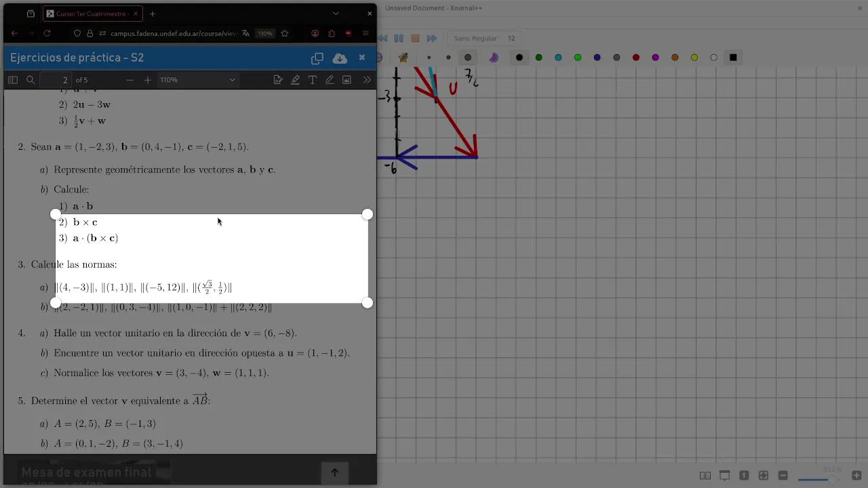Screen dimensions: 868x488
Task: Open tracking protection shield in address bar
Action: pos(77,33)
